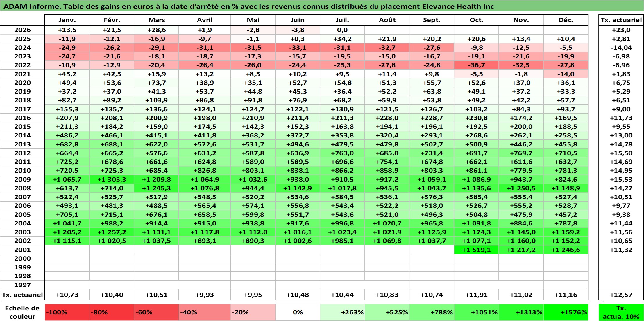Viewport: 644px width, 321px height.
Task: Select the 1997 row label
Action: click(x=22, y=285)
